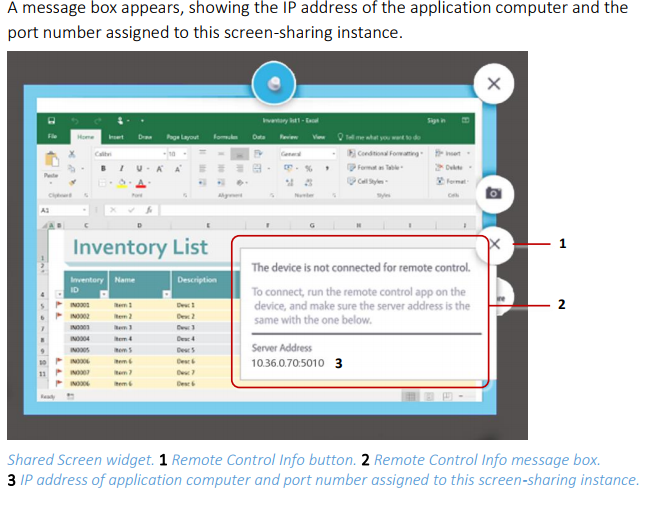
Task: Click Sign in at Excel top right
Action: click(x=436, y=120)
